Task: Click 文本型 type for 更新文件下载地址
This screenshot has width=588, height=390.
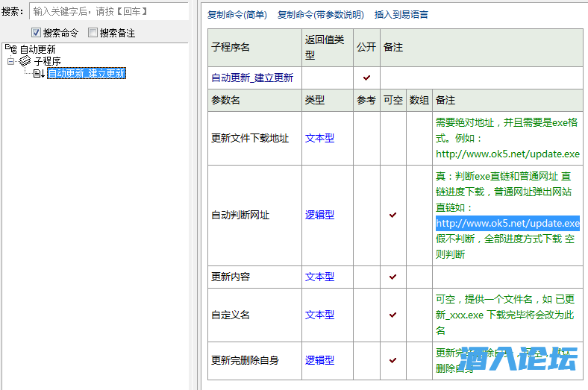Action: pos(319,138)
